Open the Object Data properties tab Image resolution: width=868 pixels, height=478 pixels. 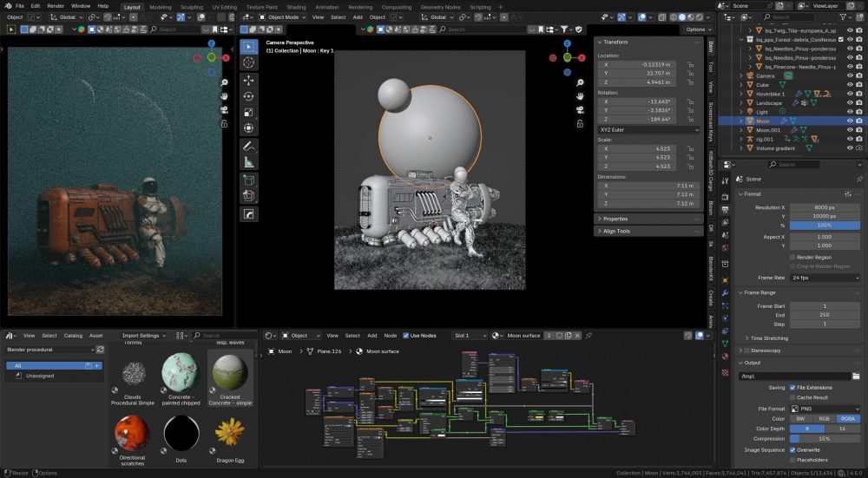(725, 344)
